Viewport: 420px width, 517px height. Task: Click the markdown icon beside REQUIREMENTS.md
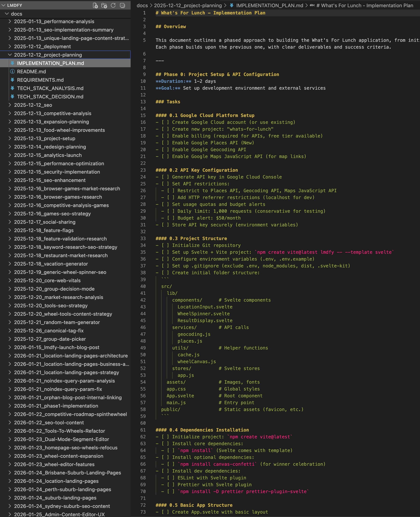click(x=12, y=80)
